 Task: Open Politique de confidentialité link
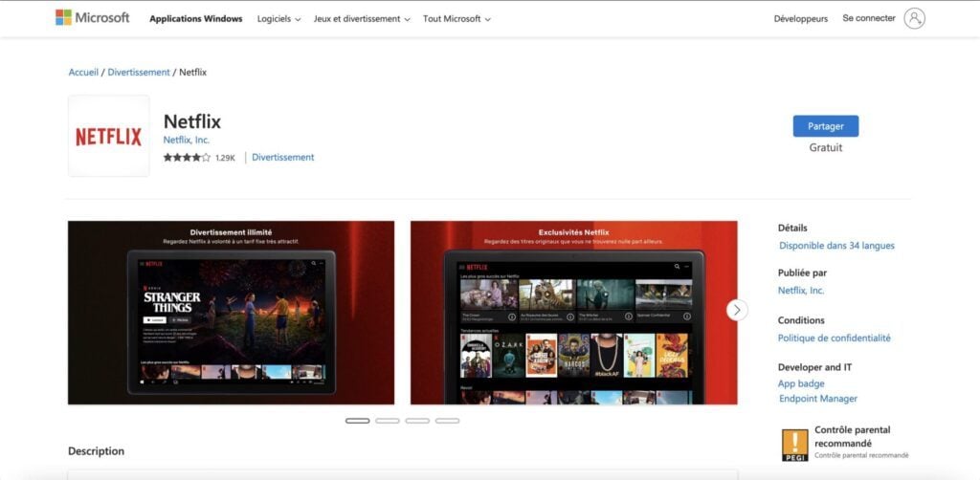coord(835,338)
